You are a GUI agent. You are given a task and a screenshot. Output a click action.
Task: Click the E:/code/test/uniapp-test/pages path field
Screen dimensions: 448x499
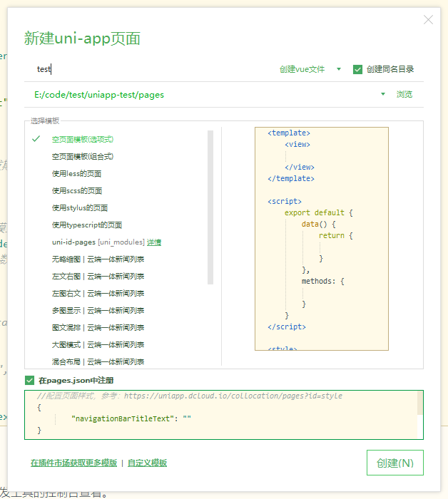[x=200, y=95]
